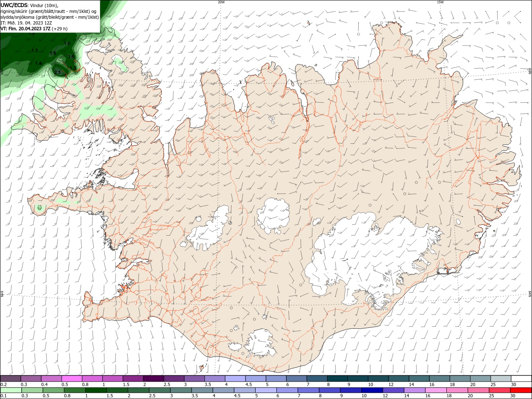Click the upper legend swatch labeled 0.2
The height and width of the screenshot is (399, 532).
(x=10, y=379)
